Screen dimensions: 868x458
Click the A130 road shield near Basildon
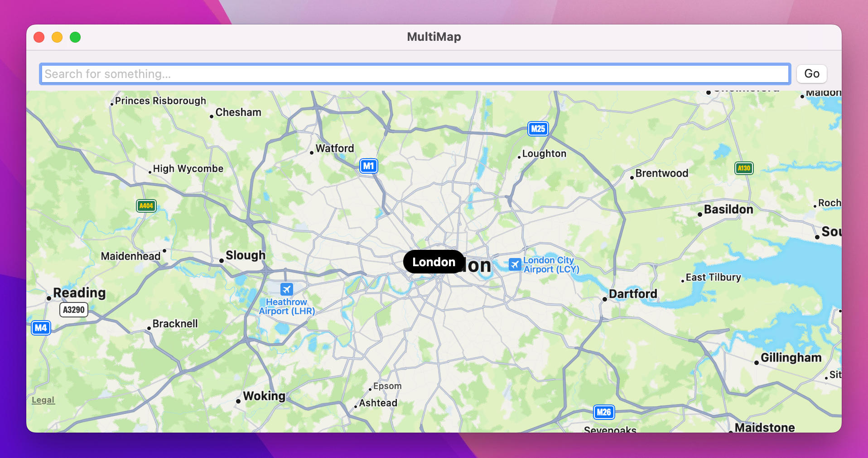(744, 168)
